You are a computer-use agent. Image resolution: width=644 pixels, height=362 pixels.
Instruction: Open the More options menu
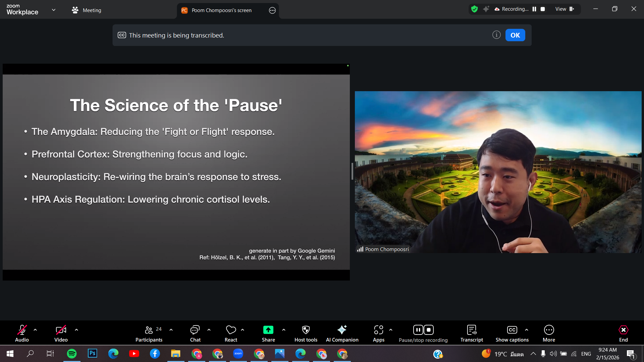pos(549,333)
